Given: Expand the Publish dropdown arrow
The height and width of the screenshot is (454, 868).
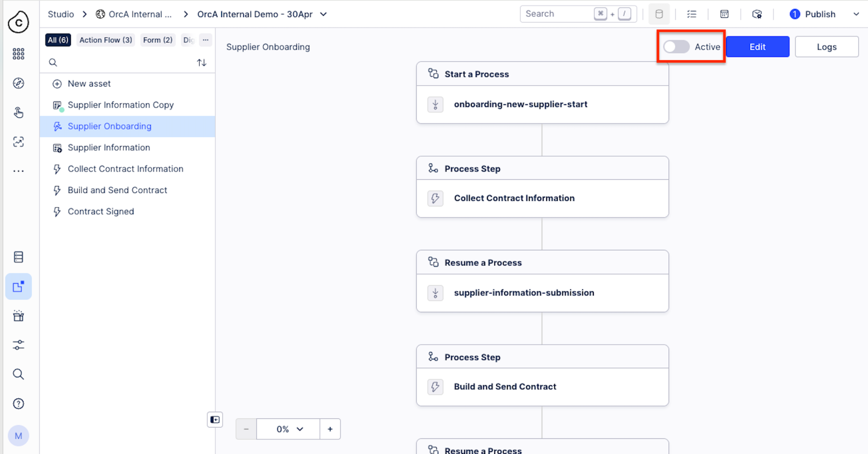Looking at the screenshot, I should pyautogui.click(x=856, y=14).
